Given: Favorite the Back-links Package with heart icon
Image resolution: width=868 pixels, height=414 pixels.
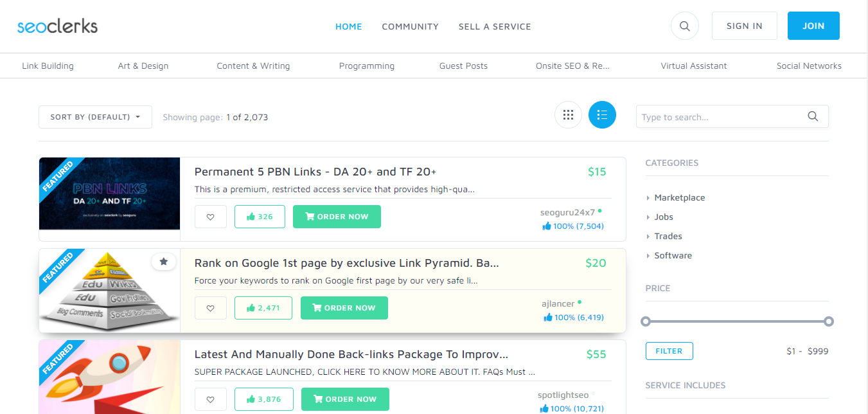Looking at the screenshot, I should (211, 399).
